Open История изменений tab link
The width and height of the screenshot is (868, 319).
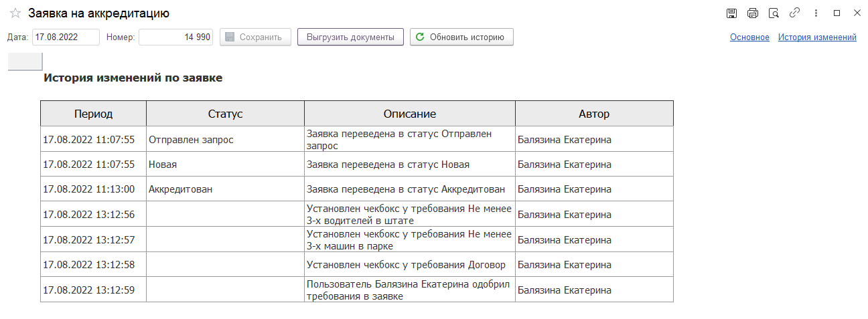click(x=817, y=37)
